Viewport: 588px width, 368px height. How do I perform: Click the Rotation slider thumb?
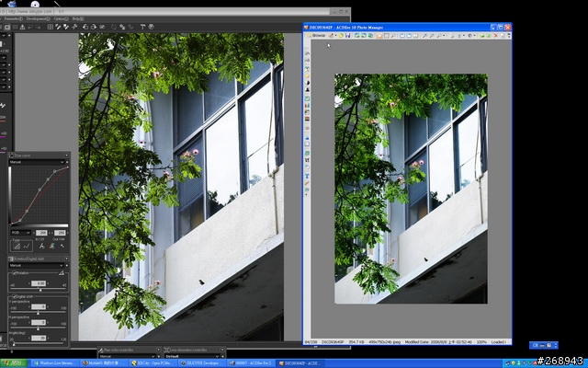pyautogui.click(x=40, y=290)
